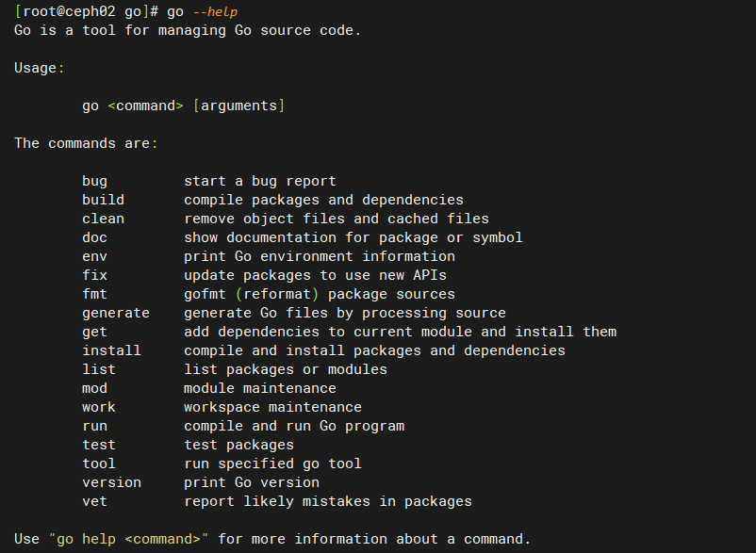Select the 'get' command text
Image resolution: width=756 pixels, height=553 pixels.
point(94,331)
